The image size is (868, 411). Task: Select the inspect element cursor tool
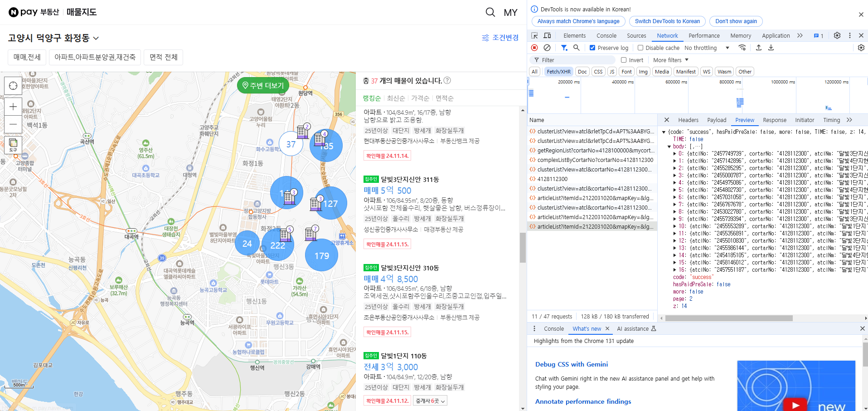pyautogui.click(x=534, y=35)
